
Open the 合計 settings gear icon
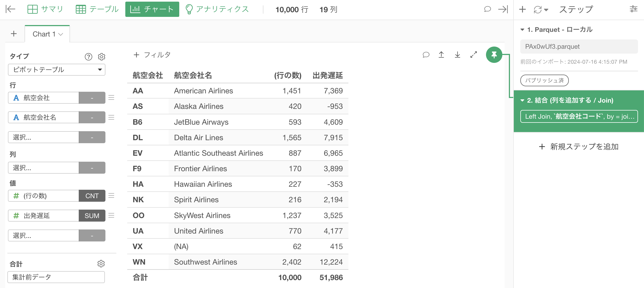tap(101, 264)
